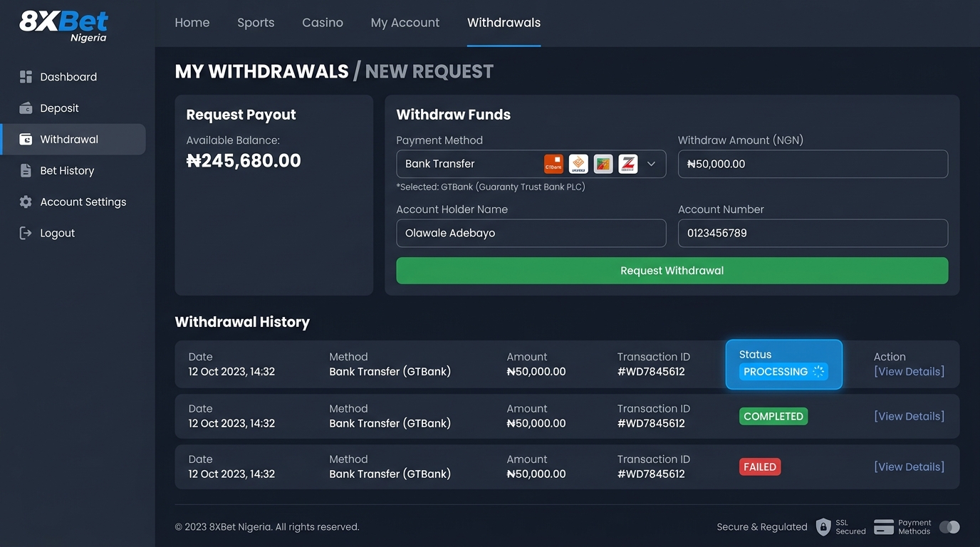Choose the red Z bank logo

click(x=628, y=164)
